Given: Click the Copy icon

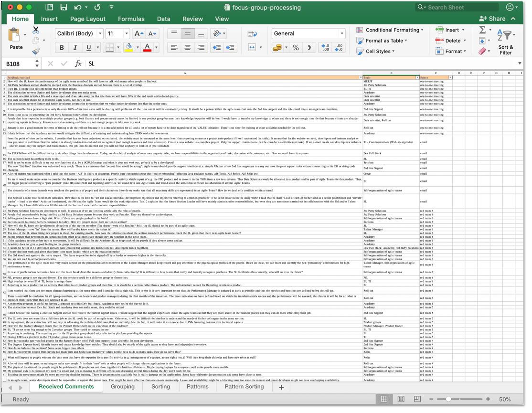Looking at the screenshot, I should click(x=36, y=41).
